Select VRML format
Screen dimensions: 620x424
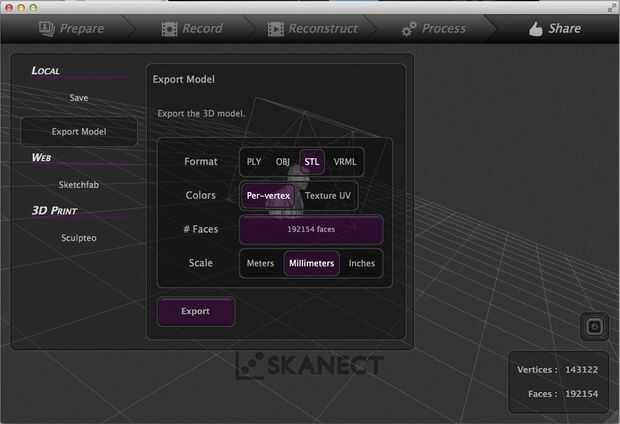click(x=345, y=162)
